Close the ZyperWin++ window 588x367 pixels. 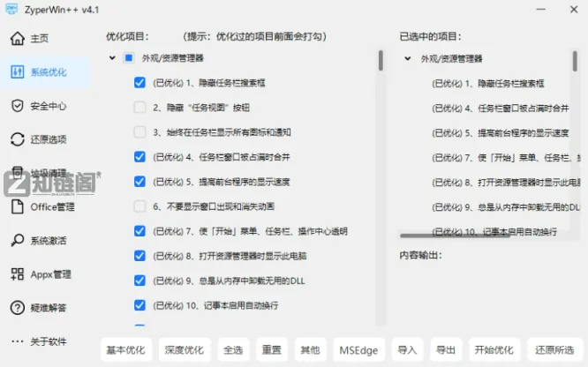[x=574, y=9]
